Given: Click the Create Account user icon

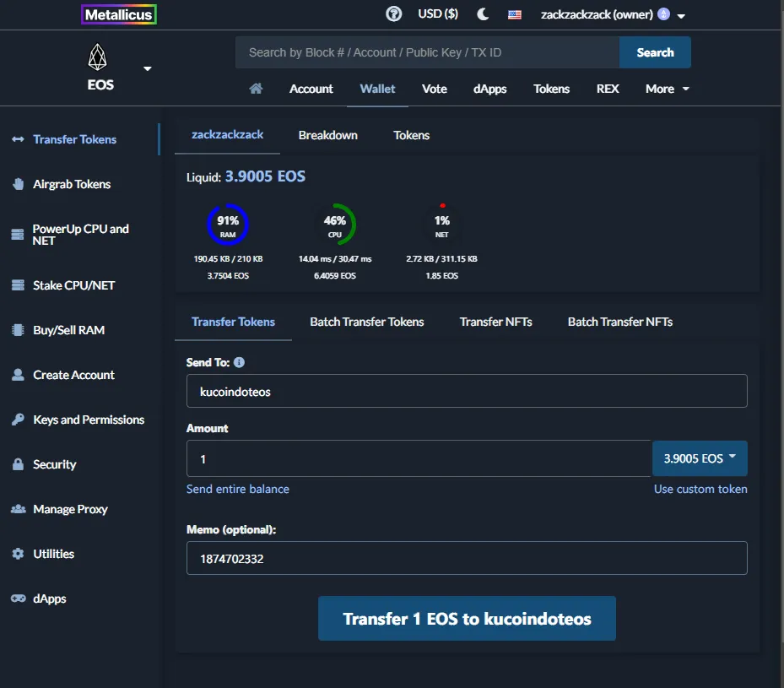Looking at the screenshot, I should point(18,375).
